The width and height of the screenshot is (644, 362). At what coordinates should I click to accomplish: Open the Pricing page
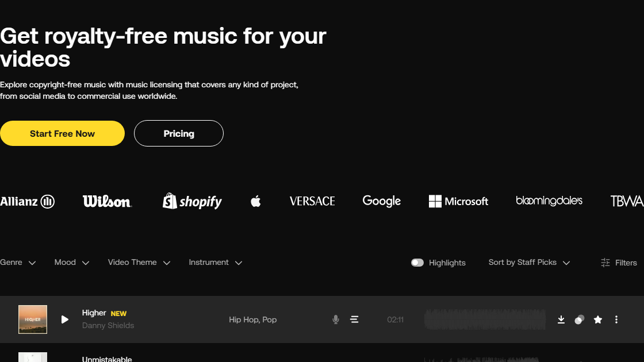pyautogui.click(x=179, y=133)
